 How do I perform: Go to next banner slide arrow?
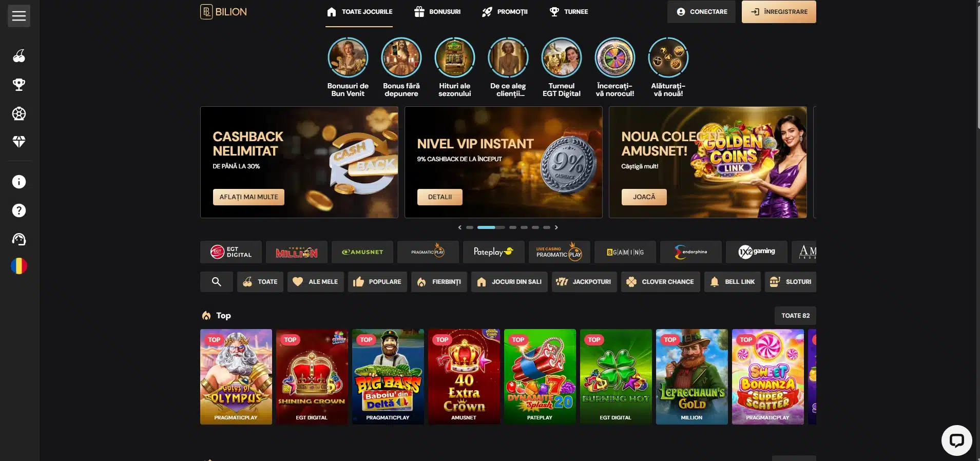(556, 227)
